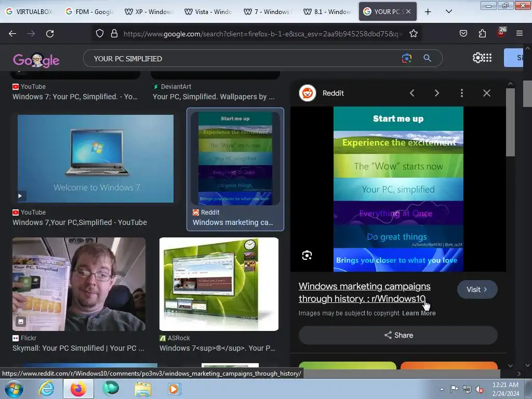The height and width of the screenshot is (399, 532).
Task: Open the Firefox extensions icon
Action: (482, 33)
